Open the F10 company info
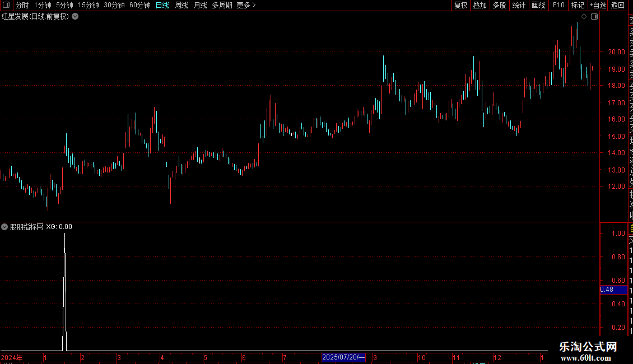 click(558, 5)
